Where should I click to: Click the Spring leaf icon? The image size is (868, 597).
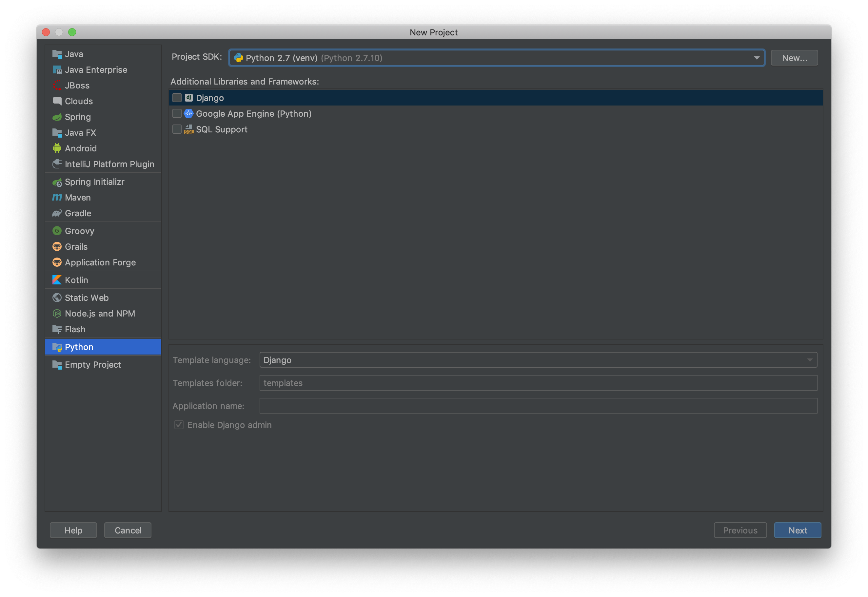click(57, 117)
